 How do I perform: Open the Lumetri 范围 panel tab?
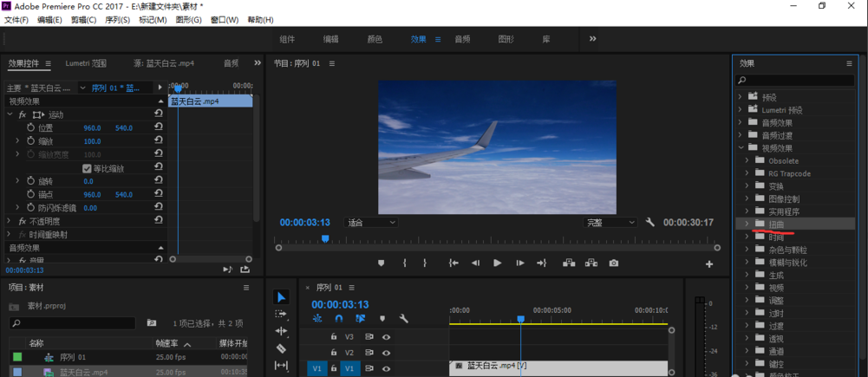pos(86,63)
